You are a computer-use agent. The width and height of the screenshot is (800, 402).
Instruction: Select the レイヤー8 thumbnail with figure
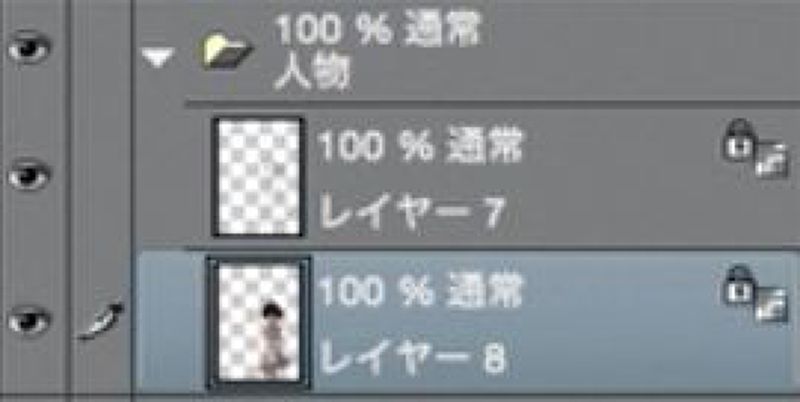pyautogui.click(x=258, y=323)
